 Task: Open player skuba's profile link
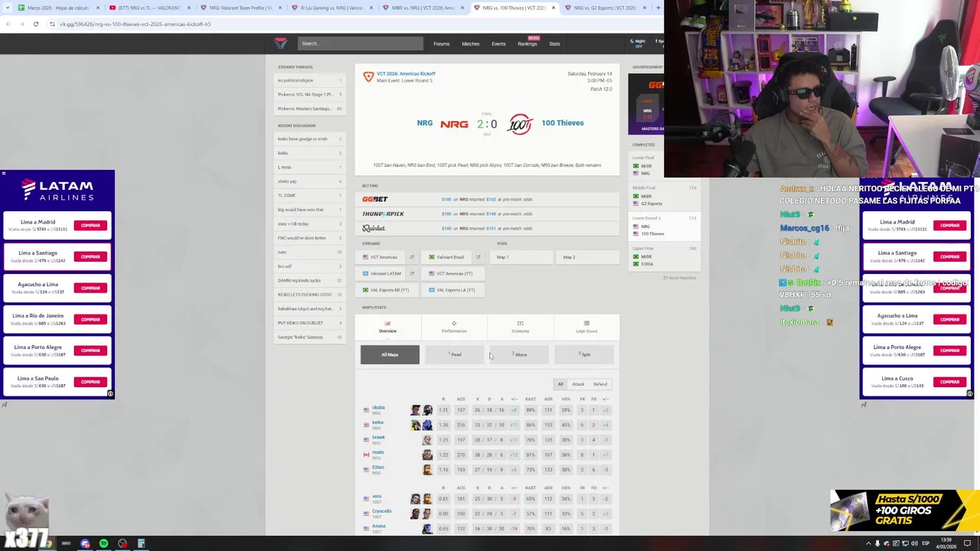click(x=378, y=407)
